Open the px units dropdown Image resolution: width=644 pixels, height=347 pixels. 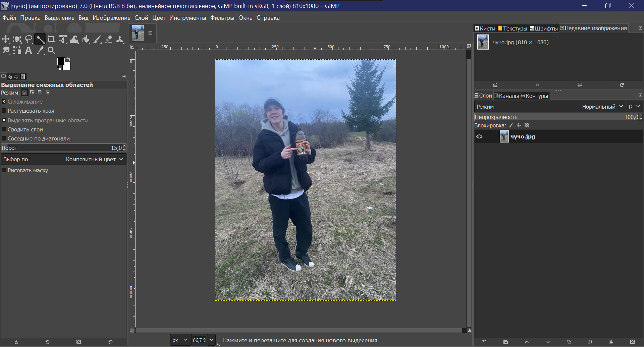coord(180,340)
